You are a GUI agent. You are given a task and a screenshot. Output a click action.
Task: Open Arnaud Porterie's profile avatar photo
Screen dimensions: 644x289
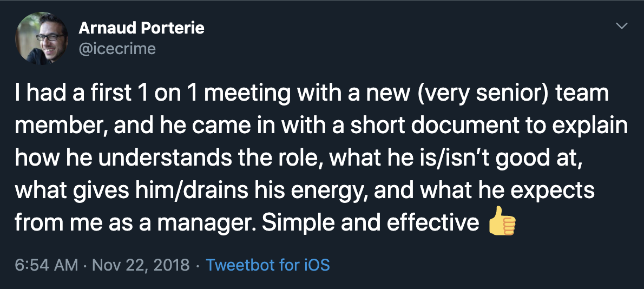click(x=42, y=38)
